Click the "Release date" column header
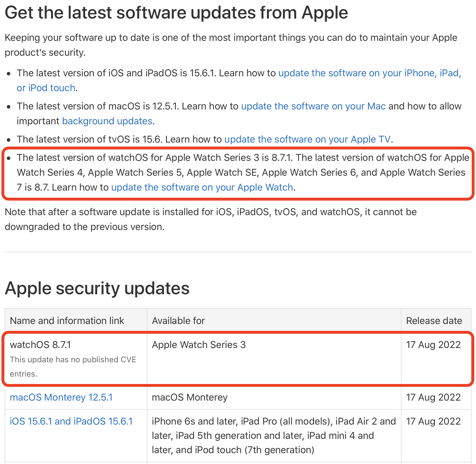Viewport: 476px width, 464px height. pyautogui.click(x=434, y=321)
